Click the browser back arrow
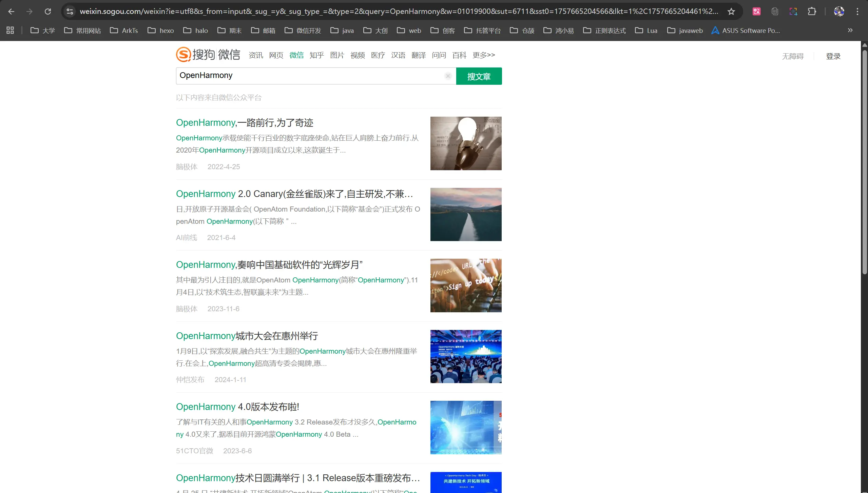The width and height of the screenshot is (868, 493). pyautogui.click(x=11, y=12)
